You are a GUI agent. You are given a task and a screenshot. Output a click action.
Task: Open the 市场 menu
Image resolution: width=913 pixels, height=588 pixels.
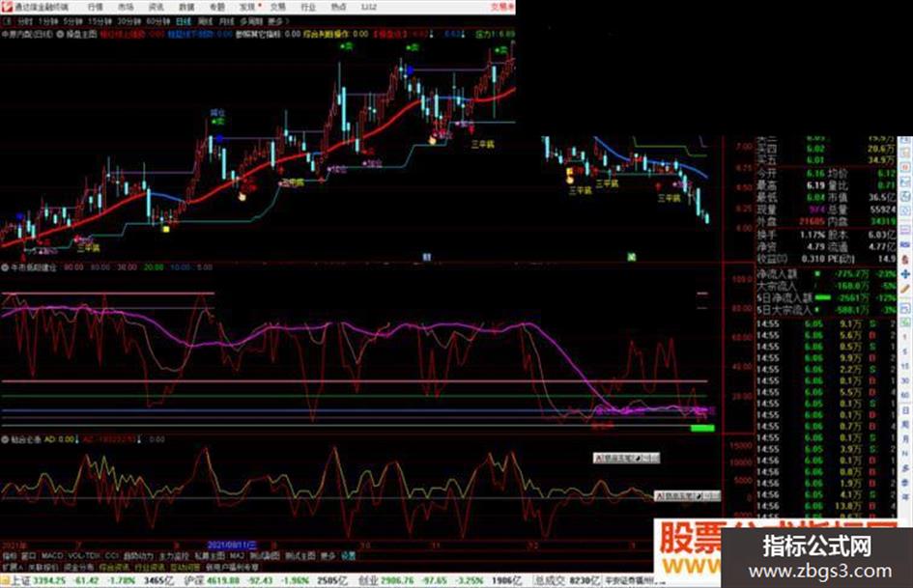coord(126,7)
